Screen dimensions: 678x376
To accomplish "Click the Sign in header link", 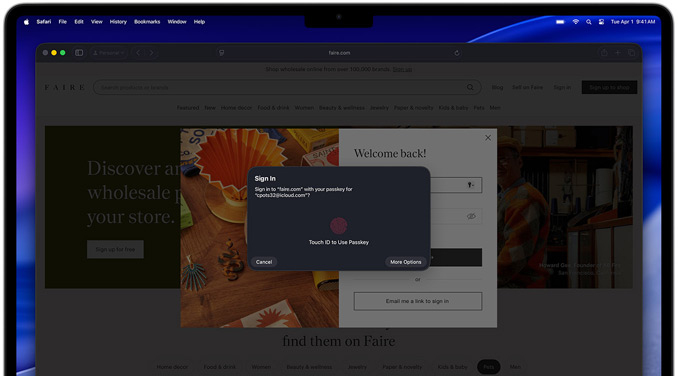I will 562,87.
